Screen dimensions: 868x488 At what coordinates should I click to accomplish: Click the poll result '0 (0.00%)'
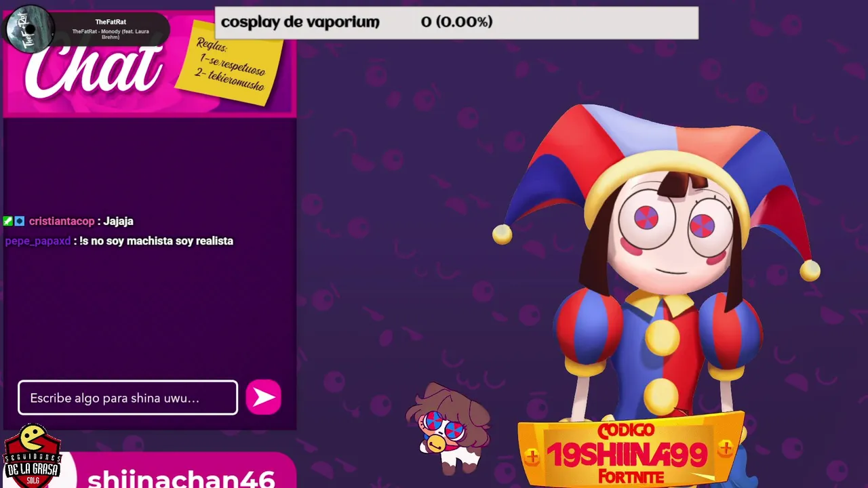click(x=456, y=22)
